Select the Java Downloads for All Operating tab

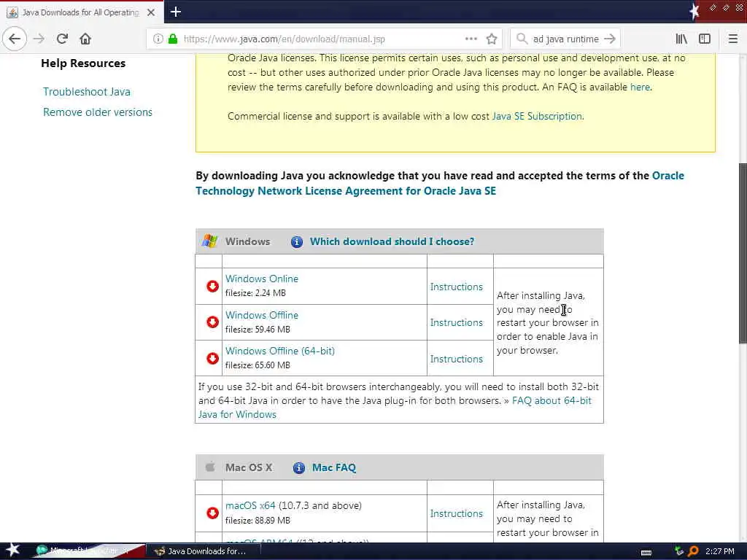(81, 12)
